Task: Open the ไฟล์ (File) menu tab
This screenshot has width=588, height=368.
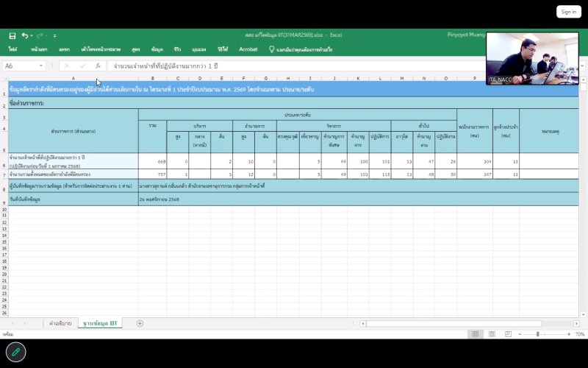Action: click(x=13, y=49)
